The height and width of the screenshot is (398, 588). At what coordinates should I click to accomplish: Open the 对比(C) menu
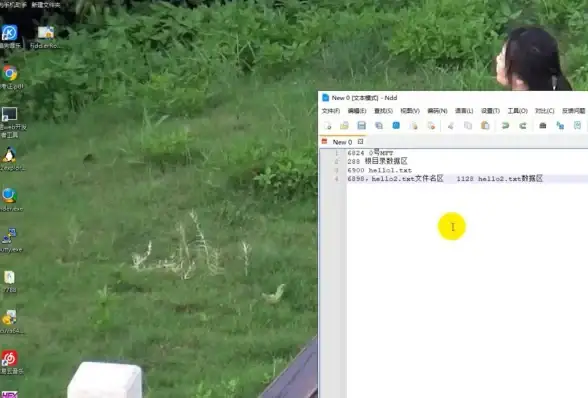[544, 111]
